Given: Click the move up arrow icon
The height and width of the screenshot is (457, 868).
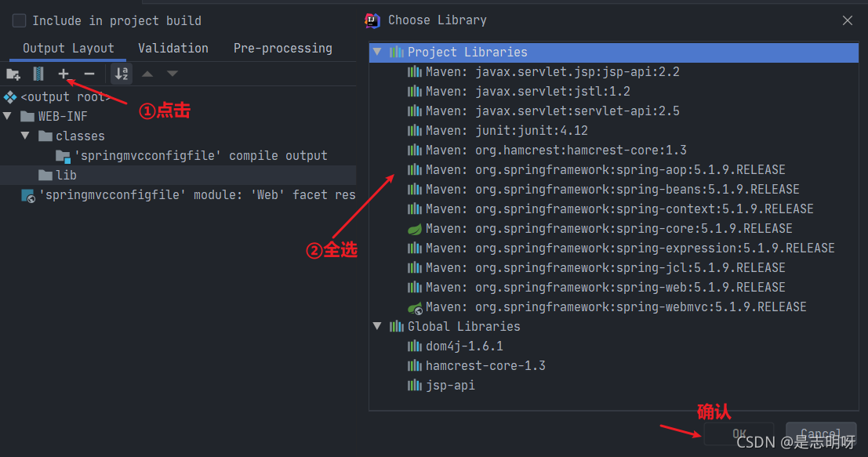Looking at the screenshot, I should [147, 74].
